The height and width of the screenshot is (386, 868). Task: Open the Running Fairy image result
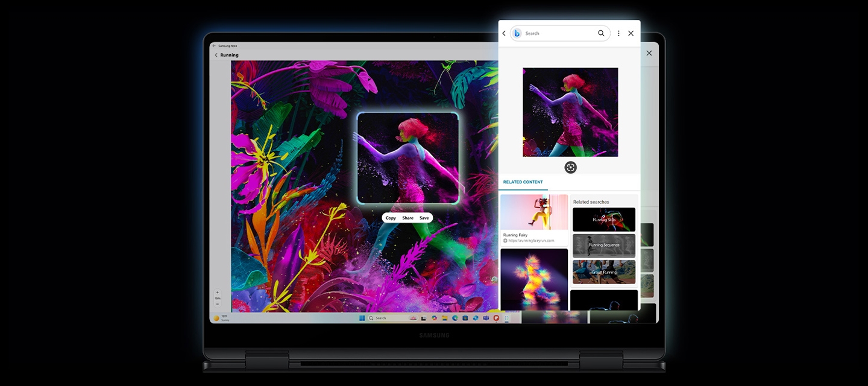tap(534, 212)
